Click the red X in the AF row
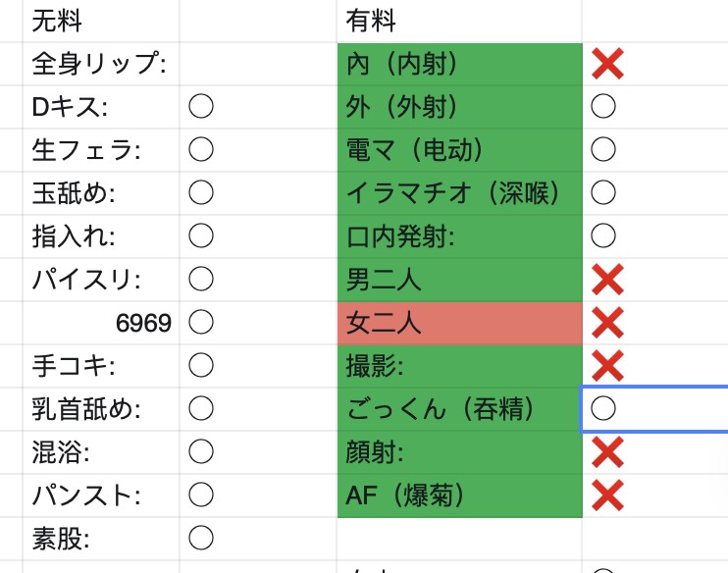 (x=607, y=495)
